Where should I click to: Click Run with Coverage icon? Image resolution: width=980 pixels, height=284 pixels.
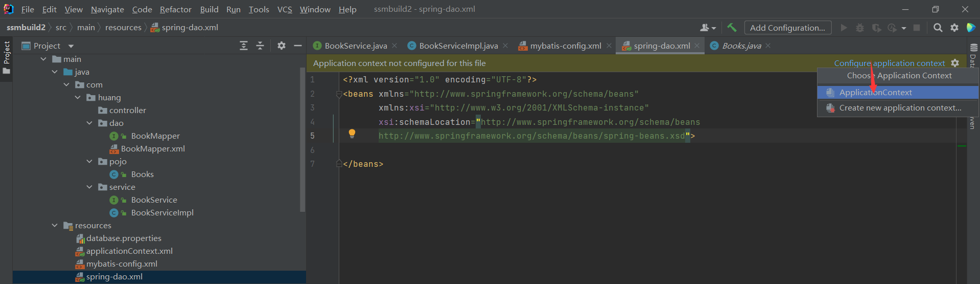(876, 28)
